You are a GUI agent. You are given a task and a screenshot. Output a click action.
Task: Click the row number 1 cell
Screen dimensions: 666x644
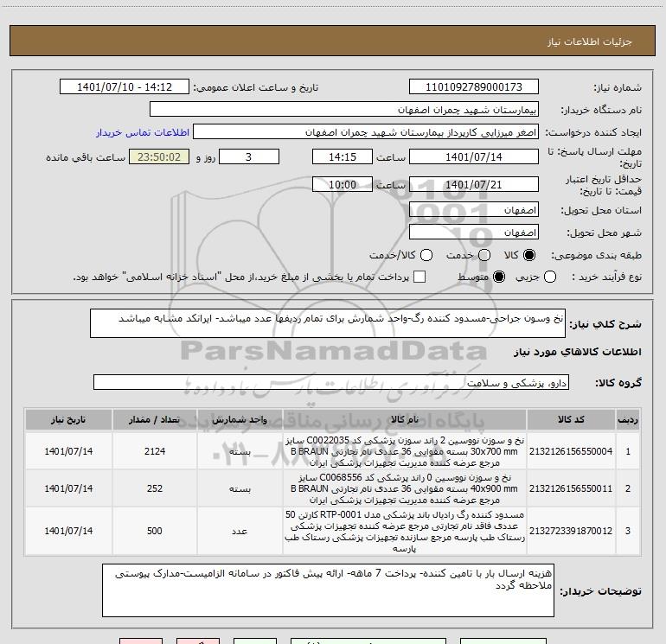[628, 451]
